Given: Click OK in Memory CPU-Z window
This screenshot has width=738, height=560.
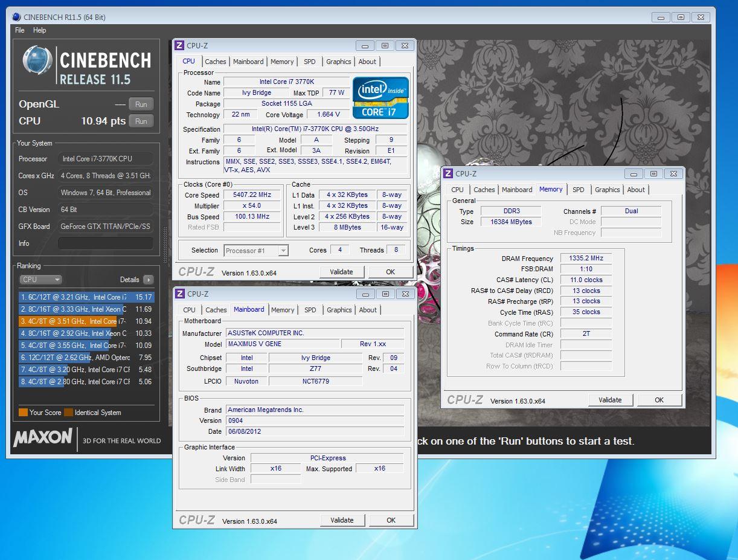Looking at the screenshot, I should point(659,400).
